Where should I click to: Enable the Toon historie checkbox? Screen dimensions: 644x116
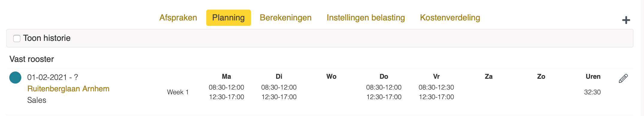point(17,38)
